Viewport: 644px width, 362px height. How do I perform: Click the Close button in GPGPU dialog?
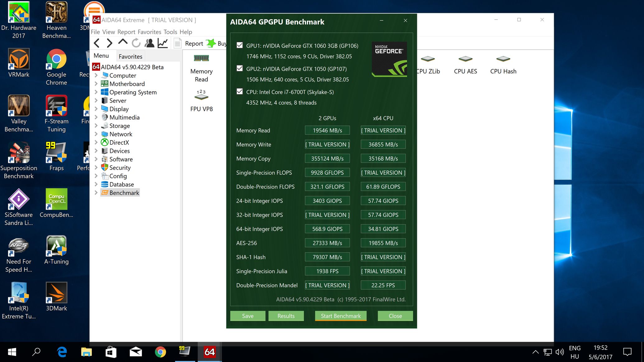pyautogui.click(x=395, y=316)
